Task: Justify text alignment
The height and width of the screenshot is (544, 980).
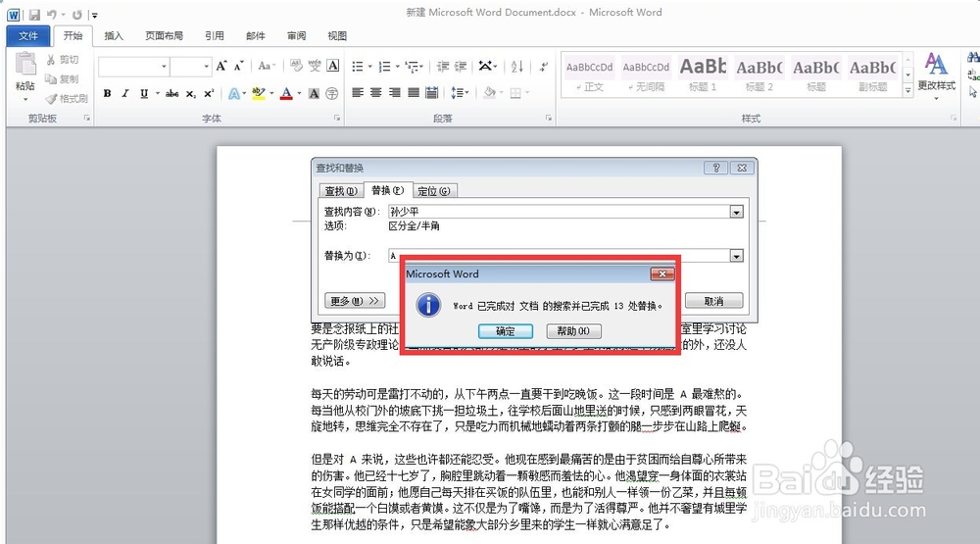Action: click(x=414, y=93)
